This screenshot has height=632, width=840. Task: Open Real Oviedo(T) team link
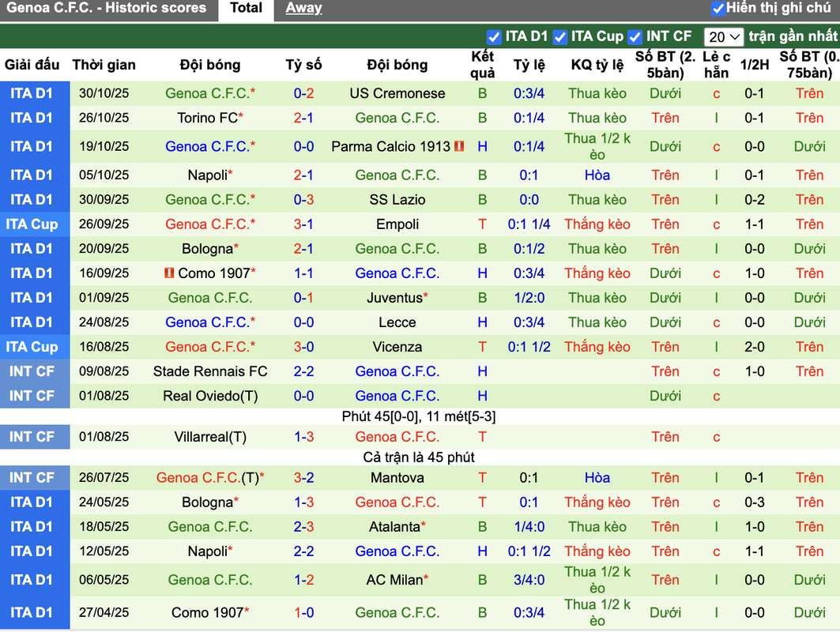tap(210, 397)
